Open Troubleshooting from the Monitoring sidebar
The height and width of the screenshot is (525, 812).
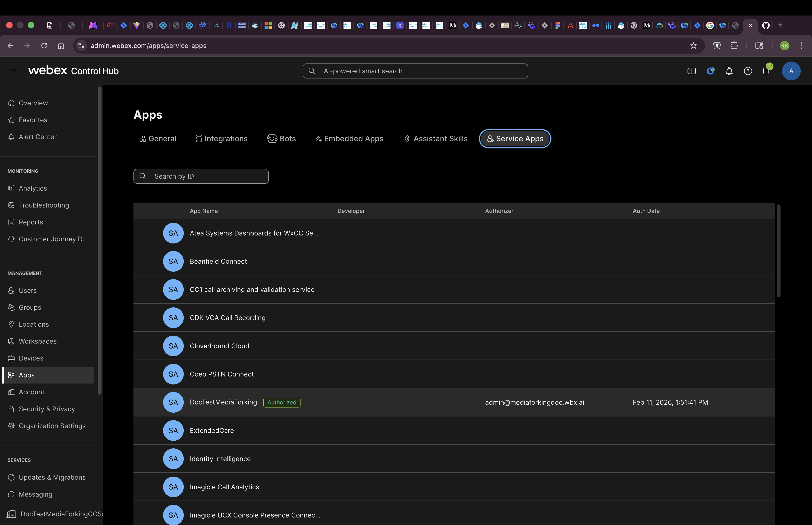click(44, 205)
